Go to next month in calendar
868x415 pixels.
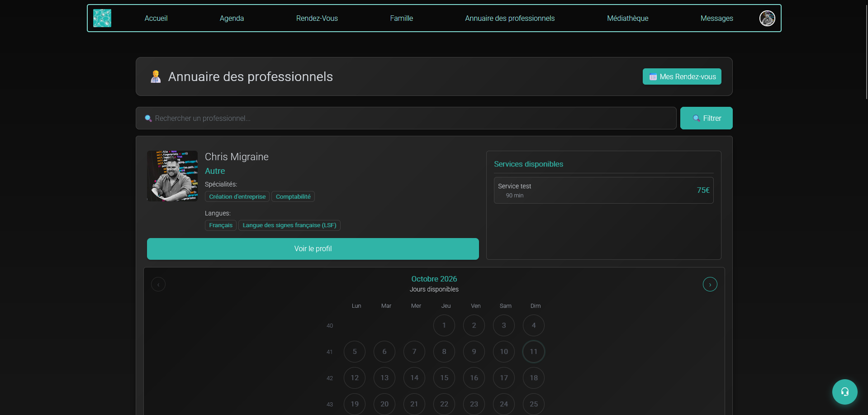point(710,284)
